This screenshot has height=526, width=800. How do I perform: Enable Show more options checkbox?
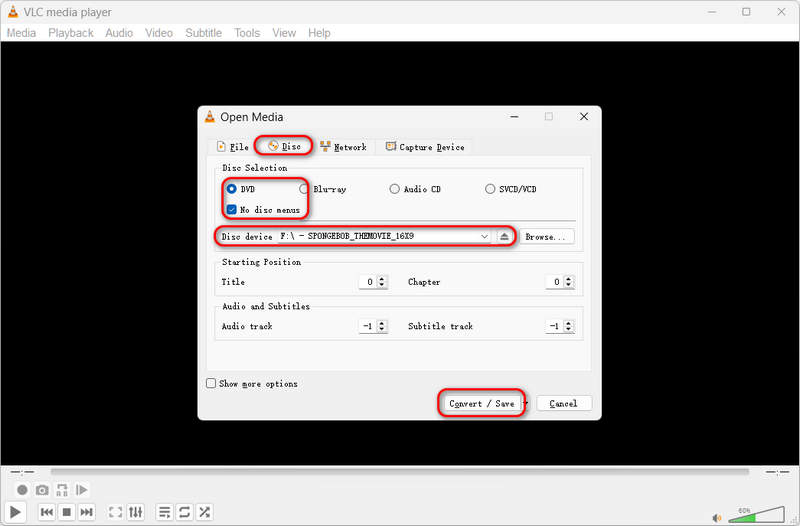tap(211, 383)
